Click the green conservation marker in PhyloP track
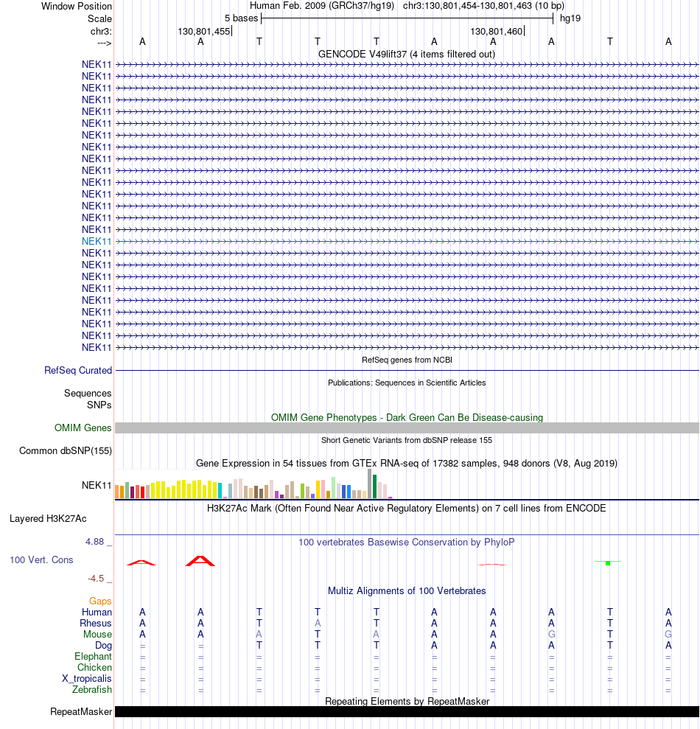Screen dimensions: 700x729 pos(608,563)
